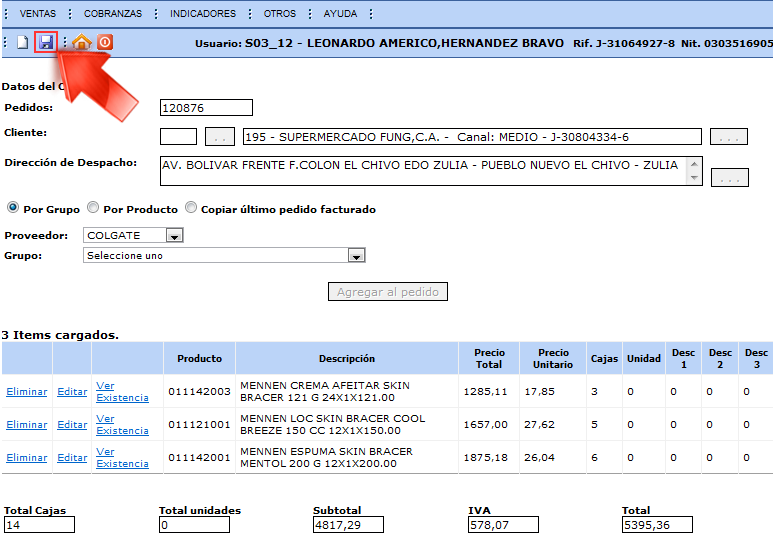Select Copiar último pedido facturado option
Image resolution: width=773 pixels, height=539 pixels.
190,208
